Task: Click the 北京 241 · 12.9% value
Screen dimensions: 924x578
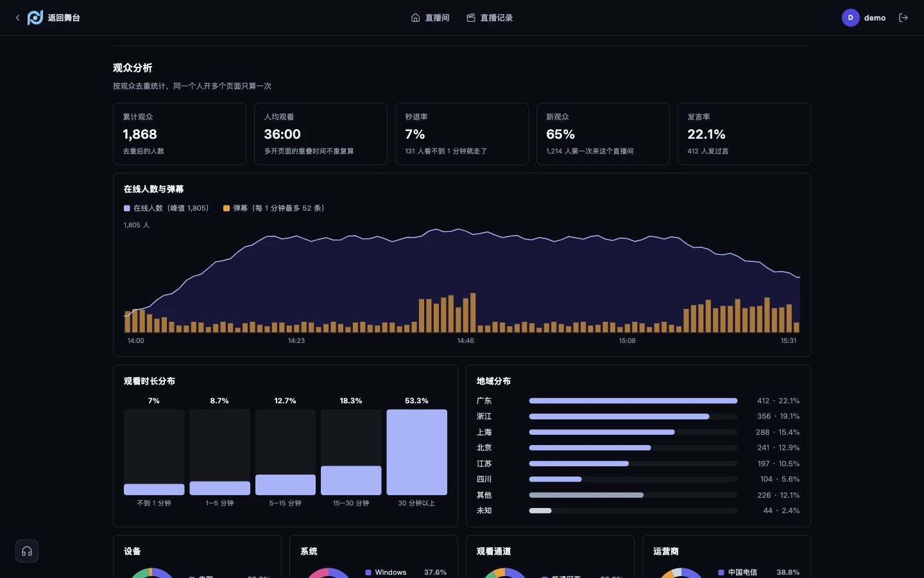Action: pyautogui.click(x=778, y=448)
